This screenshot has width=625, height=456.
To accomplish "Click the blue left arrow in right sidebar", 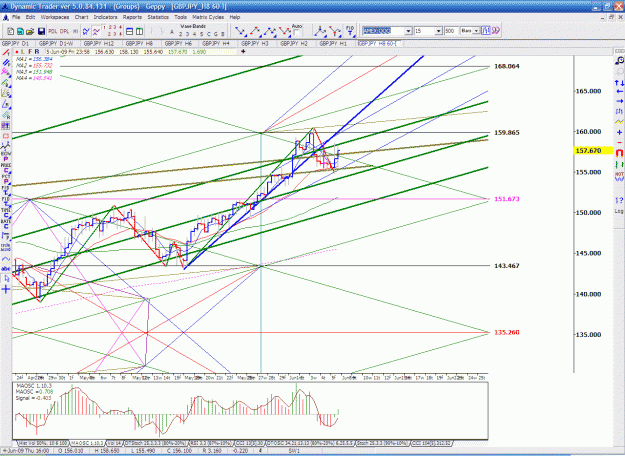I will pyautogui.click(x=619, y=92).
